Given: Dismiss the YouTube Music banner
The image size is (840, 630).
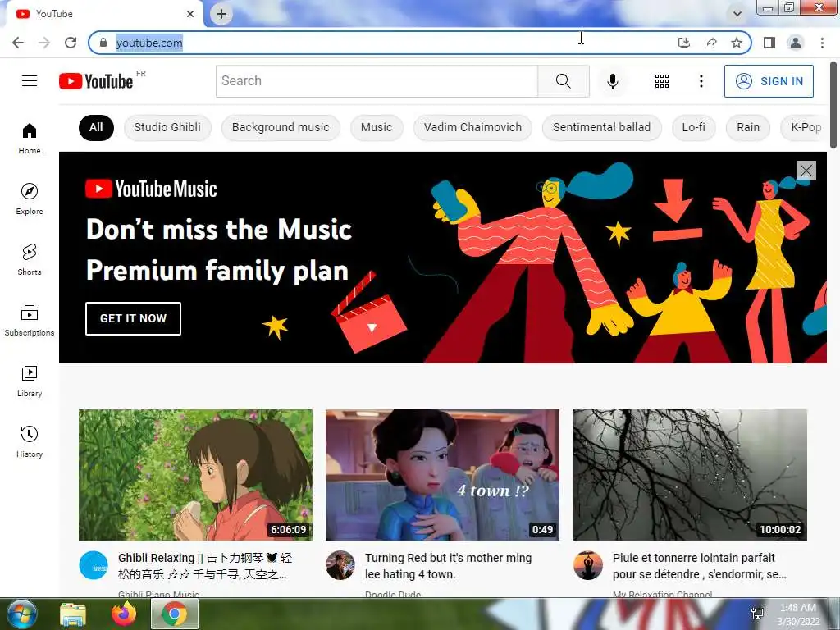Looking at the screenshot, I should tap(806, 171).
